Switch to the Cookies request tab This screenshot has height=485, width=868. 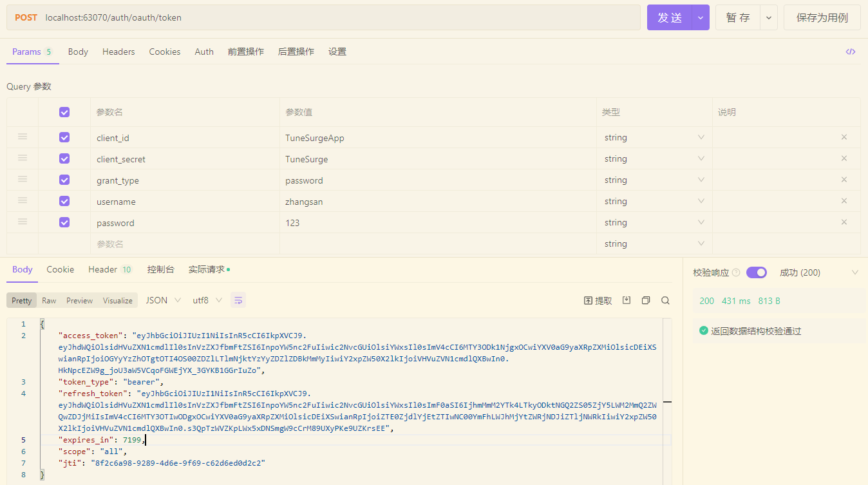[165, 52]
